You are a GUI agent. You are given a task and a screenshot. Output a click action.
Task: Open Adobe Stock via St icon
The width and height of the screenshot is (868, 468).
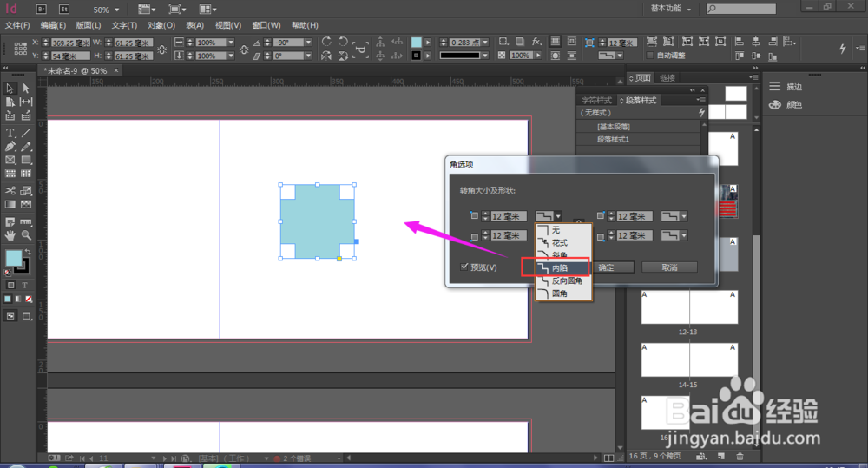(x=64, y=9)
